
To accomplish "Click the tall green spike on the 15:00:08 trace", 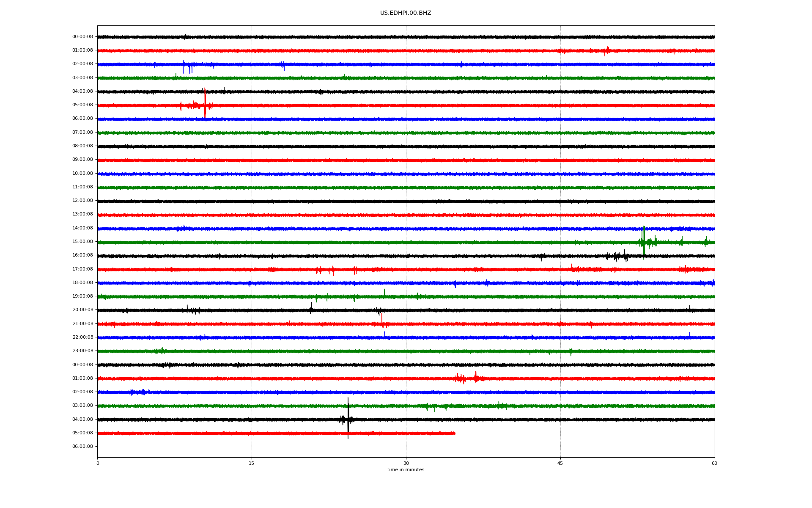I will 644,237.
